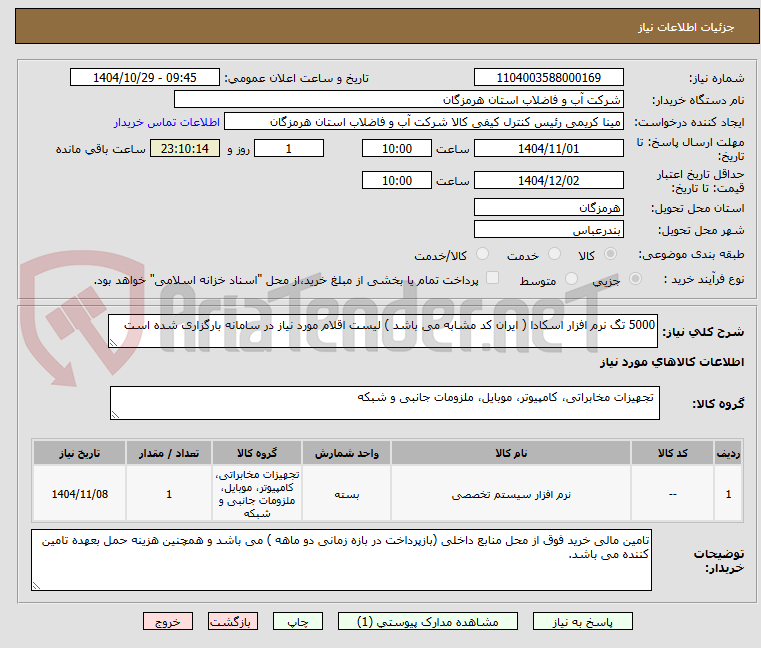Image resolution: width=761 pixels, height=648 pixels.
Task: Click the cell نرم افزار سیستم تخصصی
Action: point(511,495)
